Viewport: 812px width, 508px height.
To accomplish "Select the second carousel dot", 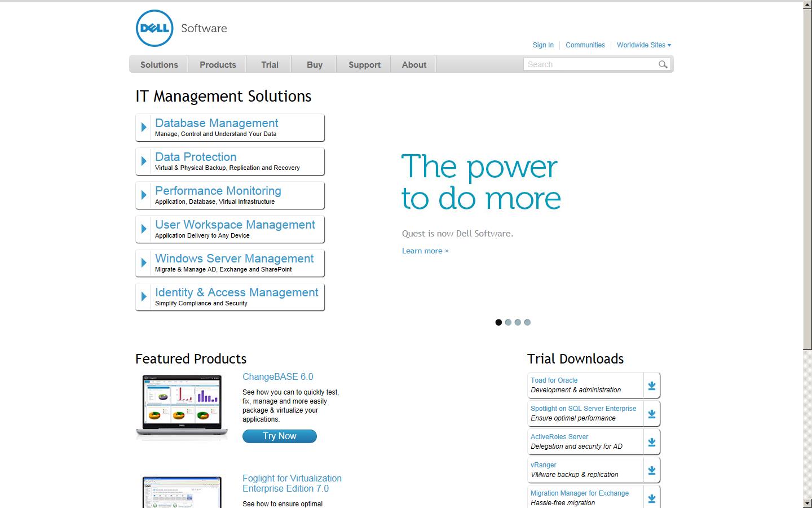I will [x=508, y=322].
